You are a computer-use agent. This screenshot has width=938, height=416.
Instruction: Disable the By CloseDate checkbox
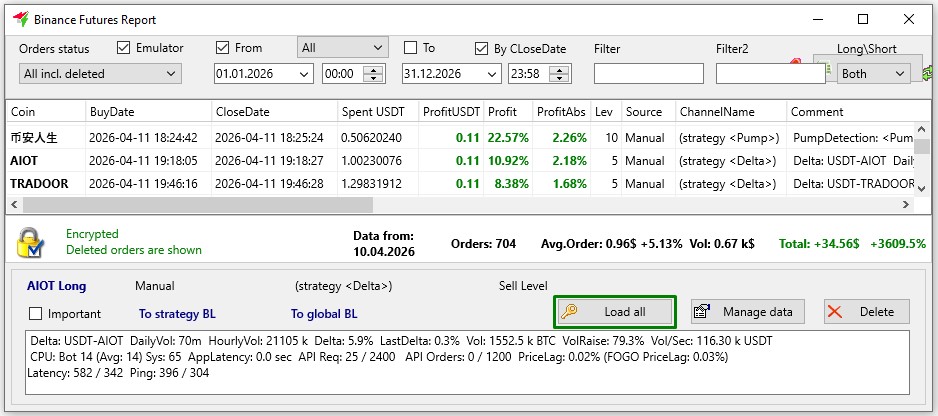481,48
